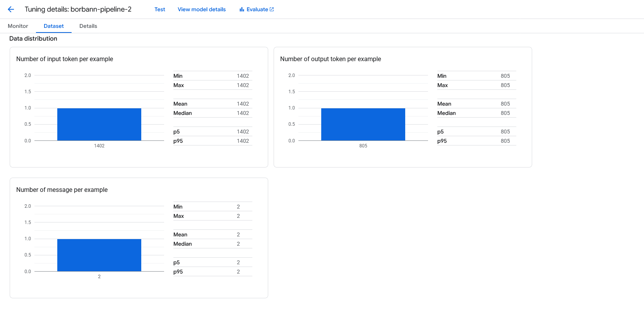The width and height of the screenshot is (644, 313).
Task: Click the bar chart icon beside Evaluate
Action: 241,9
